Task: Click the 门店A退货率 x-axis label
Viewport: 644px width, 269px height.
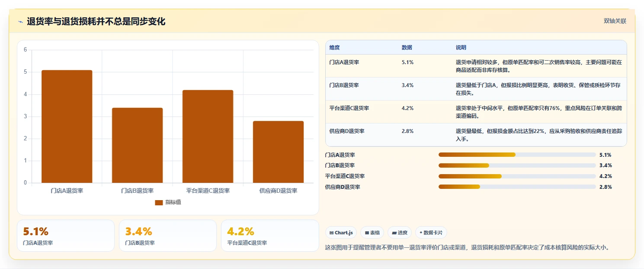Action: (x=67, y=191)
